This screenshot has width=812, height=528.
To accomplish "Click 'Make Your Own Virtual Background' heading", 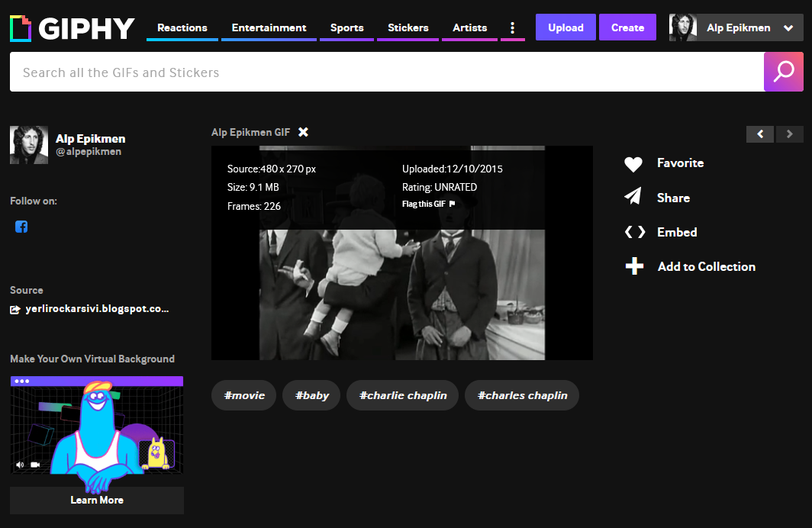I will [x=92, y=359].
